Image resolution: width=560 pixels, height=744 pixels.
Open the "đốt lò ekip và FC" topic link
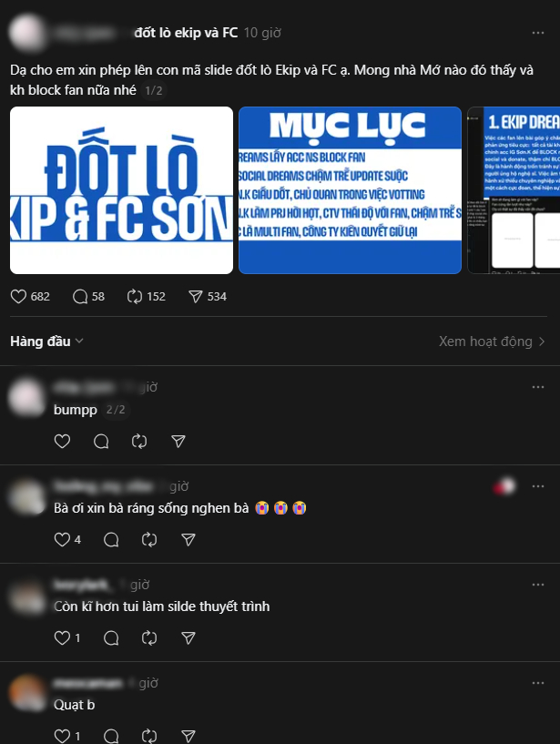tap(186, 33)
